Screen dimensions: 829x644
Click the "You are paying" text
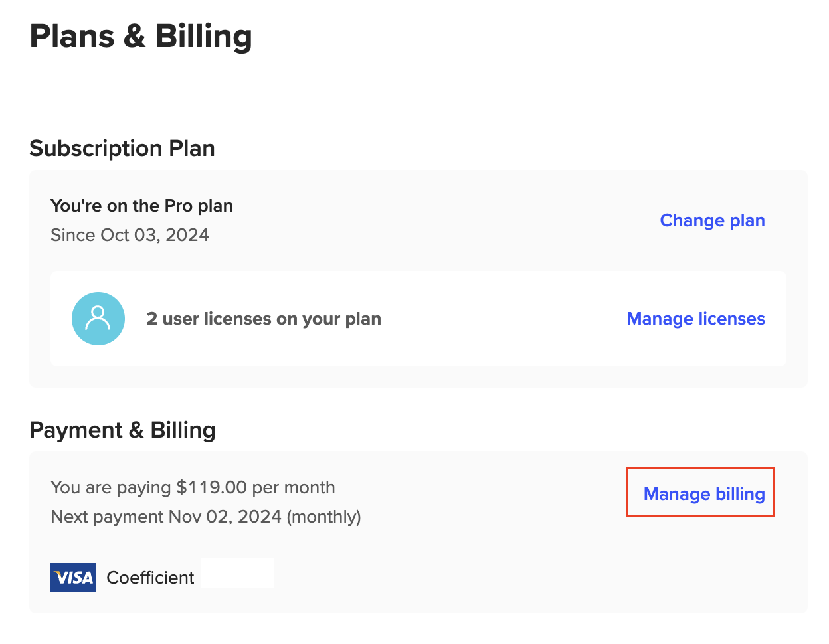(x=111, y=487)
